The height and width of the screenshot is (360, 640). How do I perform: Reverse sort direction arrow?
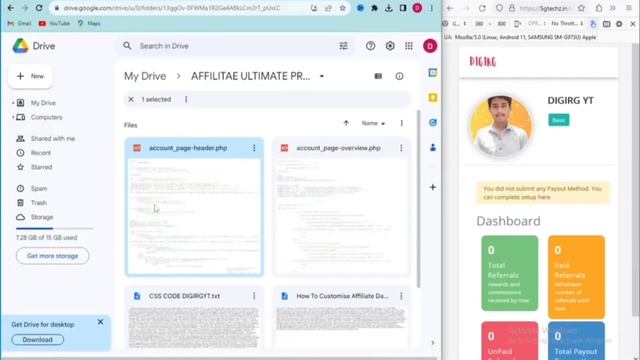[346, 123]
